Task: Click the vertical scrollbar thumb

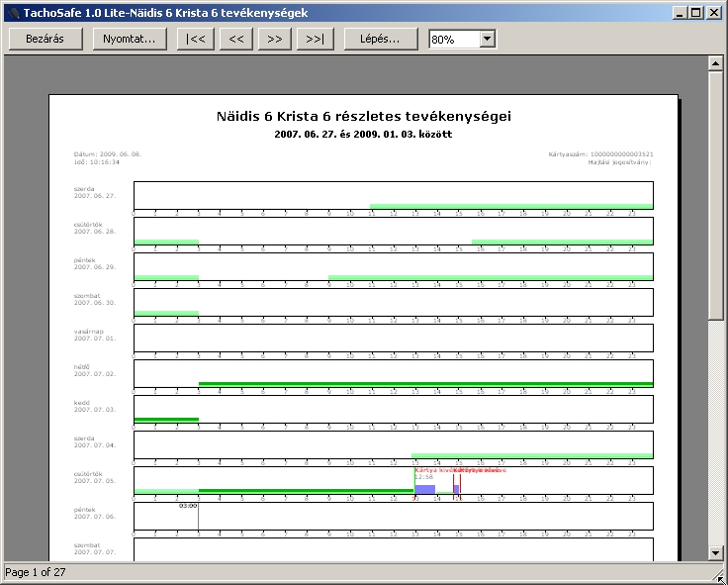Action: (x=715, y=195)
